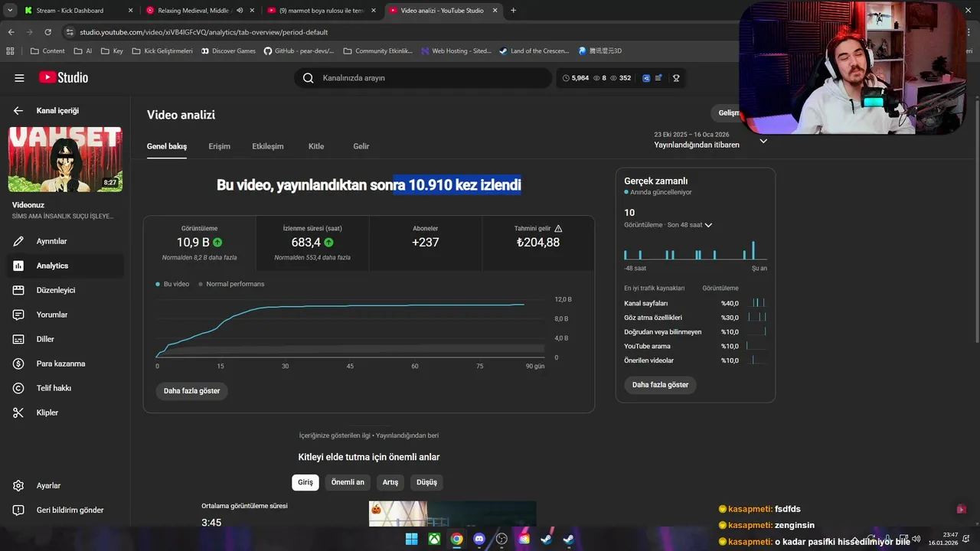The width and height of the screenshot is (980, 551).
Task: Open Chrome tab search dropdown arrow
Action: tap(10, 11)
